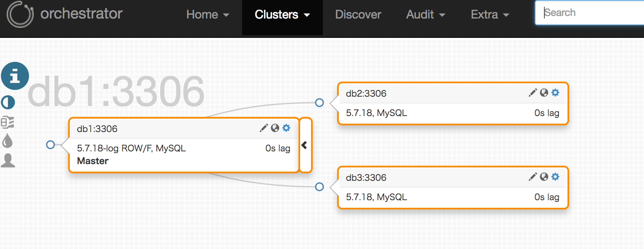644x249 pixels.
Task: Select the Discover menu item
Action: (358, 15)
